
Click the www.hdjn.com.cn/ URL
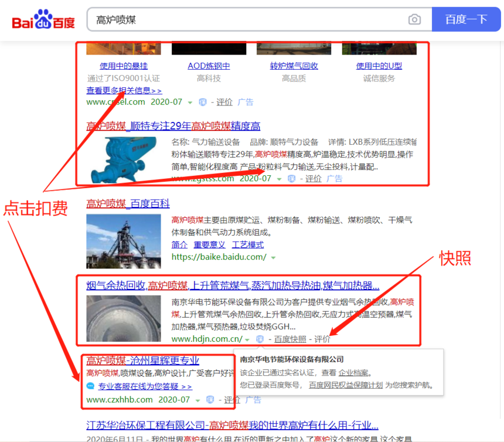(207, 339)
